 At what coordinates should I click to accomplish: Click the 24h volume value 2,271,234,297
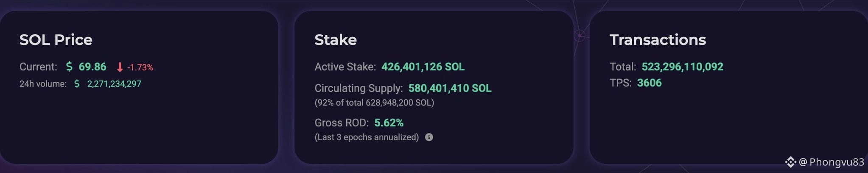114,84
